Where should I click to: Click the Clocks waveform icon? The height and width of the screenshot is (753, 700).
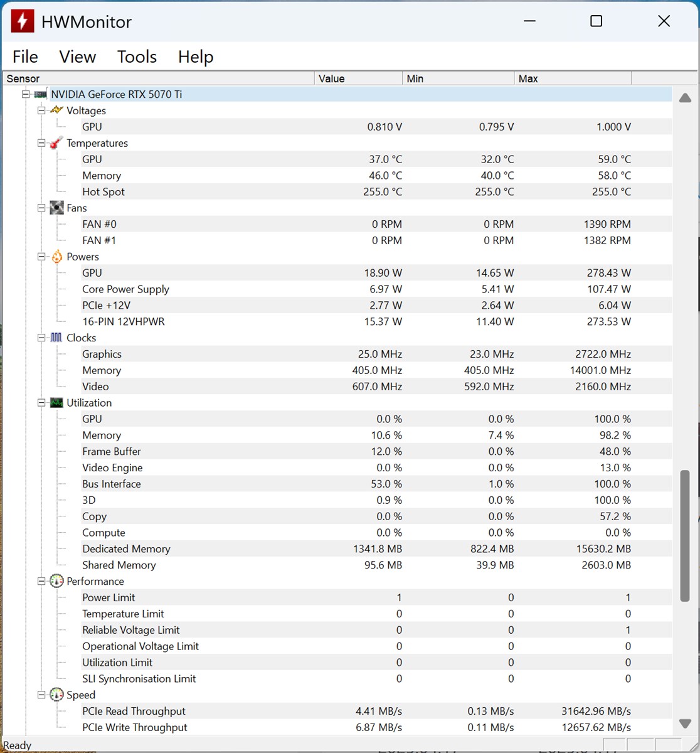tap(56, 338)
